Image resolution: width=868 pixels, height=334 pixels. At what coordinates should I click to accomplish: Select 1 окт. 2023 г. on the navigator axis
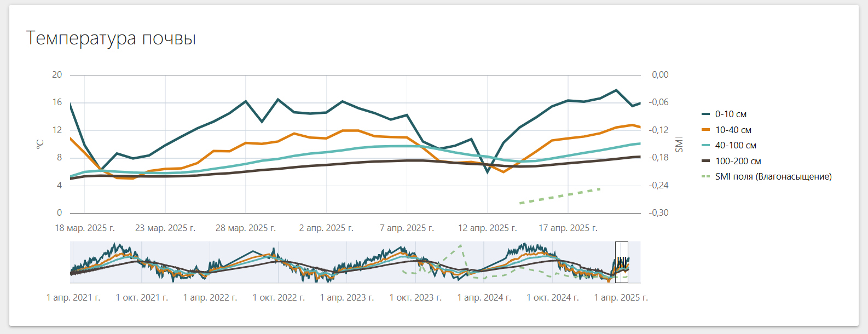(x=415, y=298)
